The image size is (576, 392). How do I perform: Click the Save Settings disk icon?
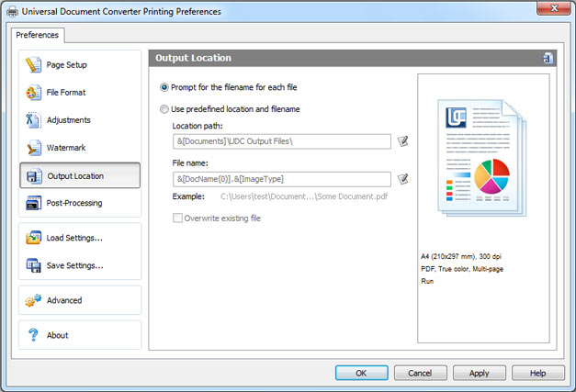point(33,265)
